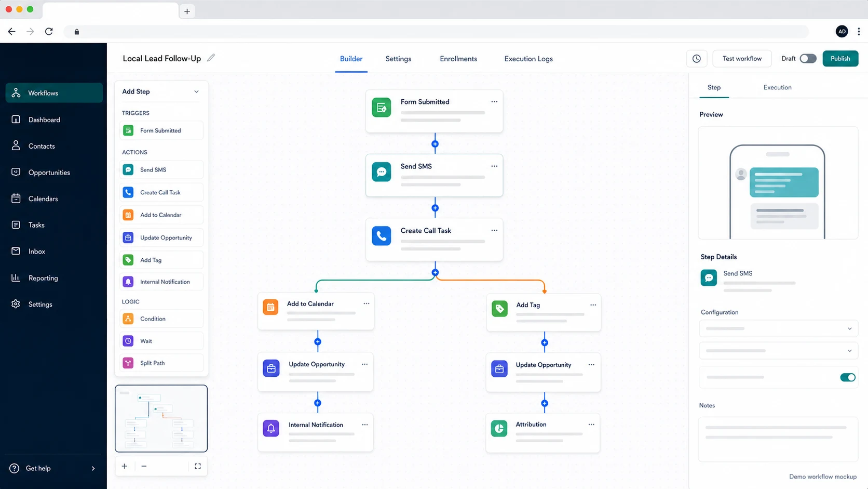The height and width of the screenshot is (489, 868).
Task: Click the fit-to-screen icon below minimap
Action: click(198, 466)
